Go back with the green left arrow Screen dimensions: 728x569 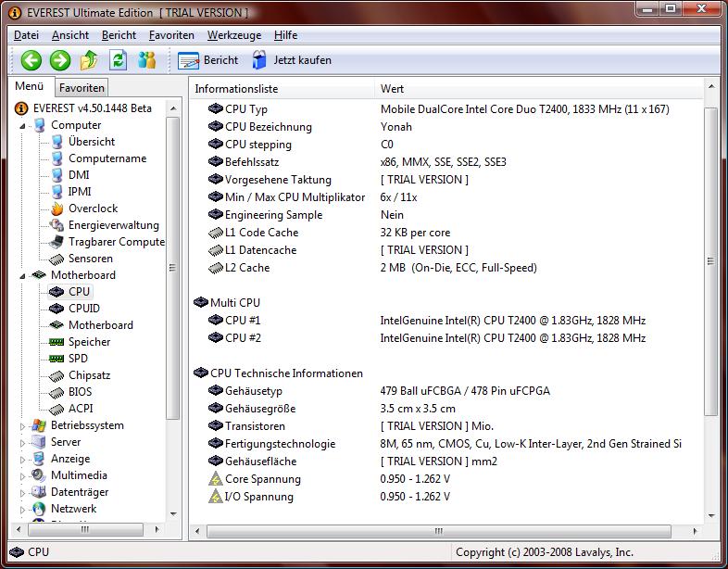[x=31, y=60]
